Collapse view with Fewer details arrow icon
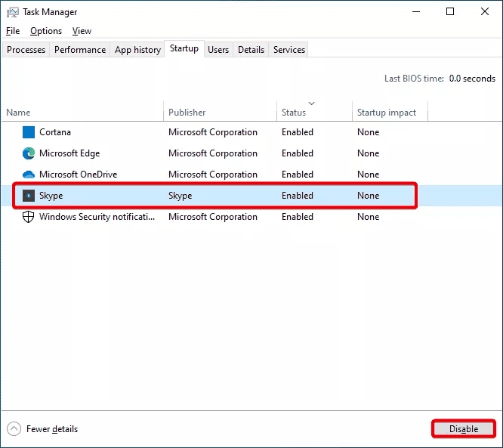This screenshot has height=448, width=503. click(14, 429)
